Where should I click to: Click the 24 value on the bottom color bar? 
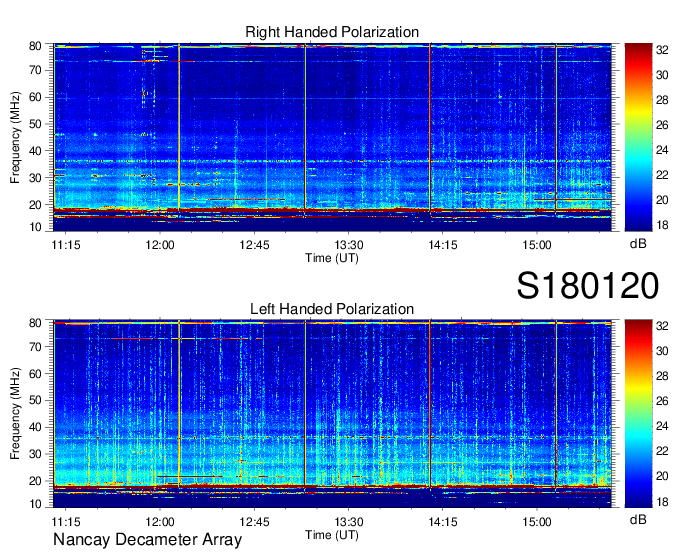pos(662,426)
